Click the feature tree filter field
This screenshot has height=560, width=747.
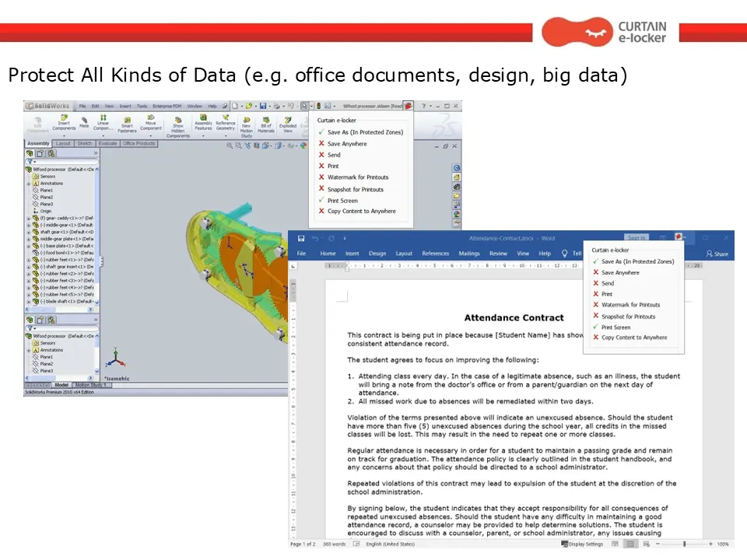pos(62,162)
